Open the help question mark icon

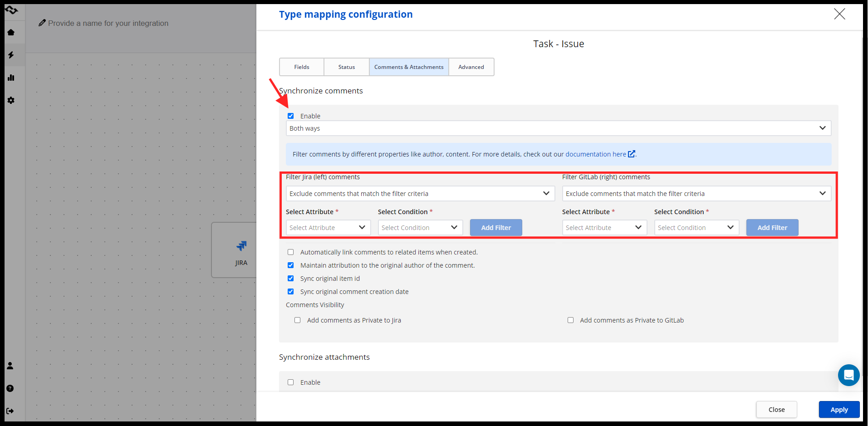[10, 388]
